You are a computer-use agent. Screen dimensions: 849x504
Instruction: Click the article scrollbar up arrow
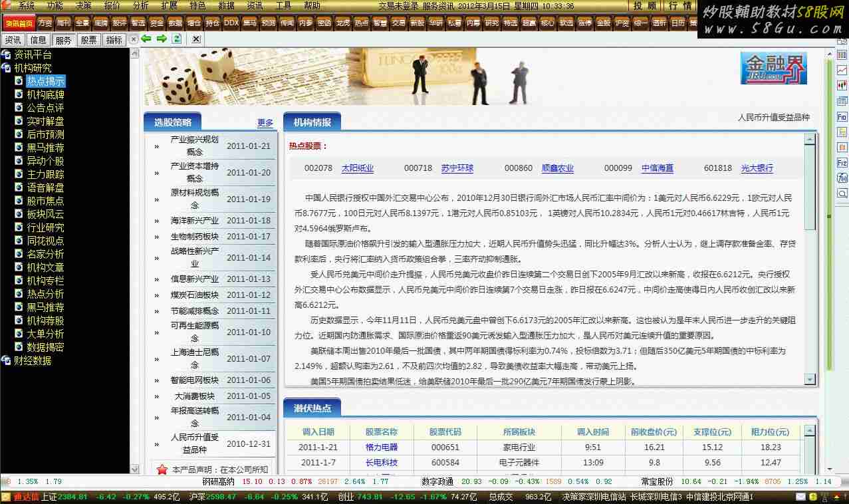810,139
